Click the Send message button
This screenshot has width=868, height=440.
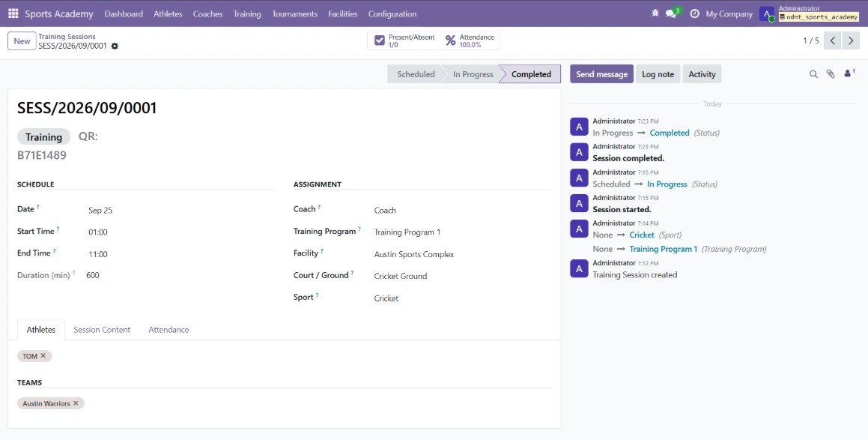pyautogui.click(x=601, y=73)
